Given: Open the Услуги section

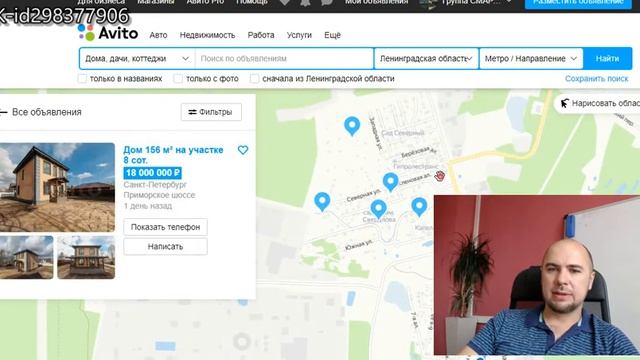Looking at the screenshot, I should click(x=299, y=35).
